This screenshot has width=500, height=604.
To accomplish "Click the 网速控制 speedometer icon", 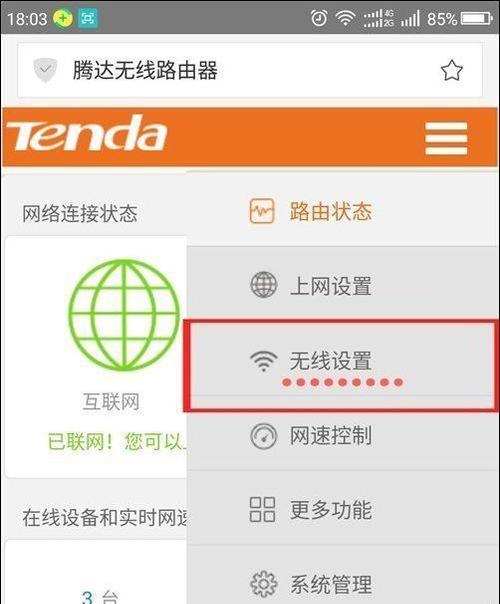I will (x=263, y=436).
